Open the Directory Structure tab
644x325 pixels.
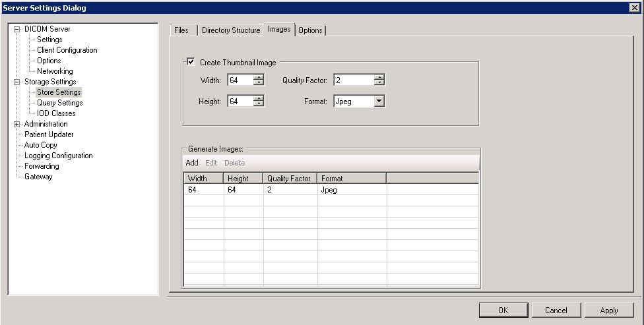(x=230, y=30)
